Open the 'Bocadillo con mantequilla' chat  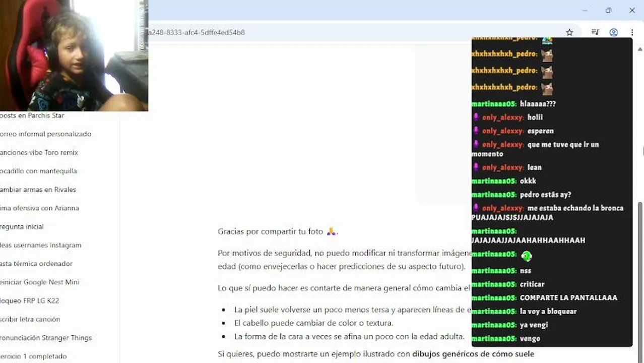(38, 171)
